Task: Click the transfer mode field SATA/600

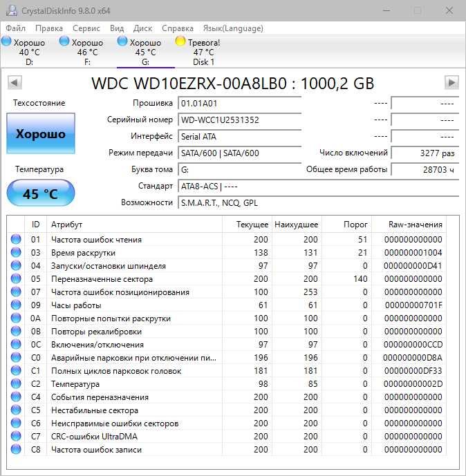Action: [x=239, y=153]
